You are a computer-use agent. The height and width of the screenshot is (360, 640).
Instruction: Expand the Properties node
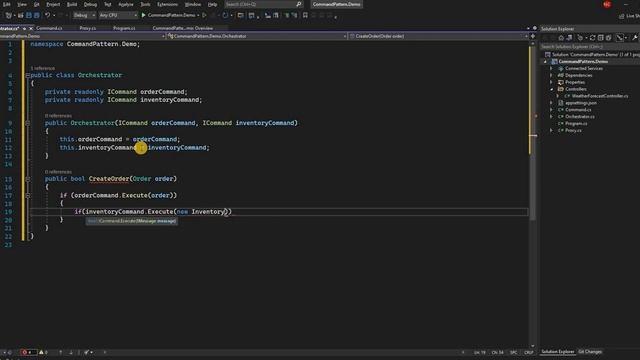(x=552, y=82)
